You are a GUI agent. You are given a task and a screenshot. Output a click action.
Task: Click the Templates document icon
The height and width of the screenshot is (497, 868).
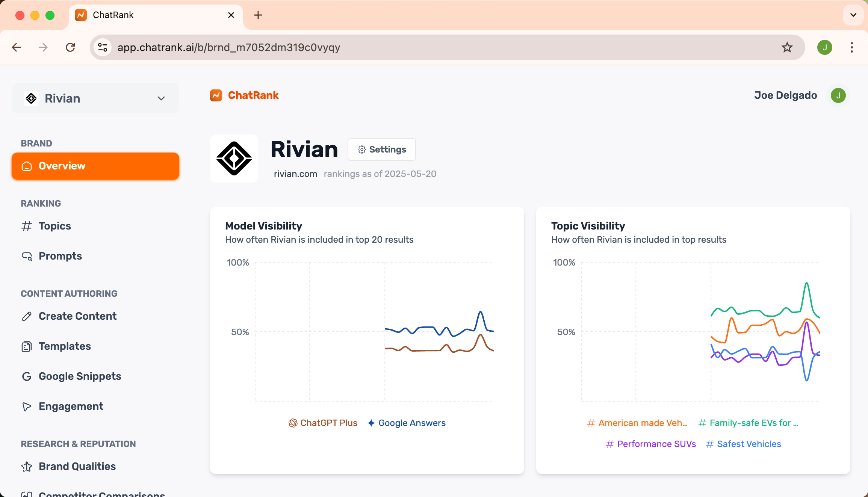tap(27, 346)
